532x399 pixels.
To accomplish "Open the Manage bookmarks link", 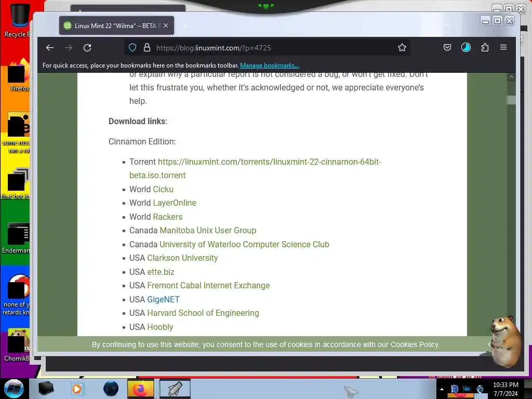I will [x=270, y=65].
